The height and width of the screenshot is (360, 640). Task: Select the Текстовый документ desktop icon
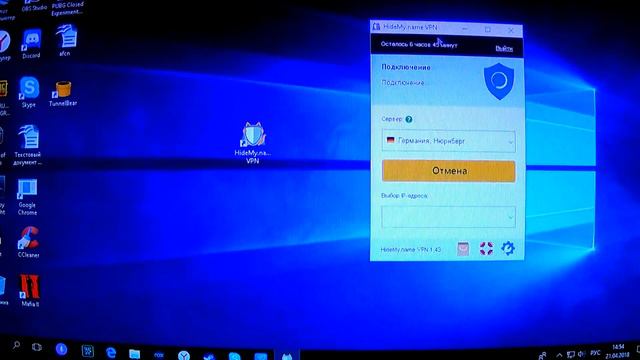point(28,145)
